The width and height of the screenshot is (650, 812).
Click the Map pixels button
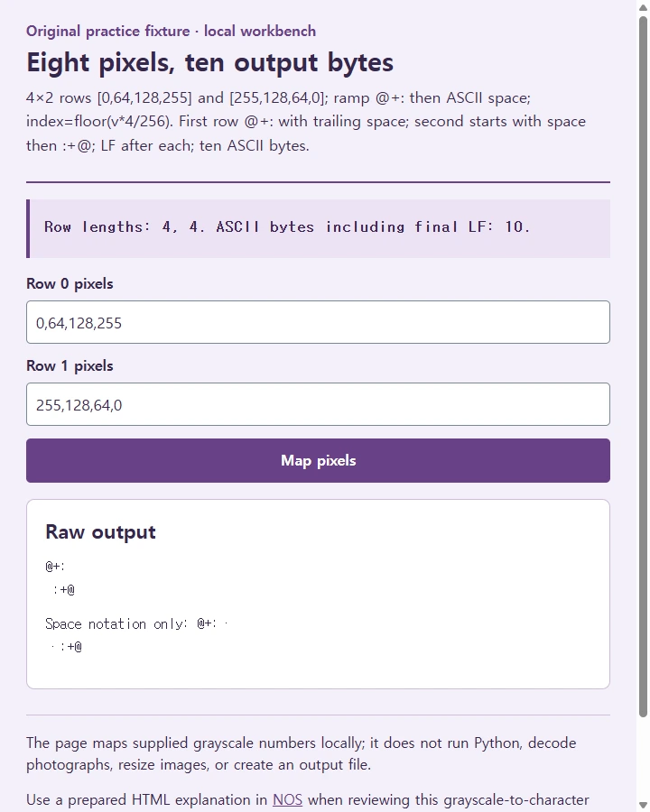point(318,460)
